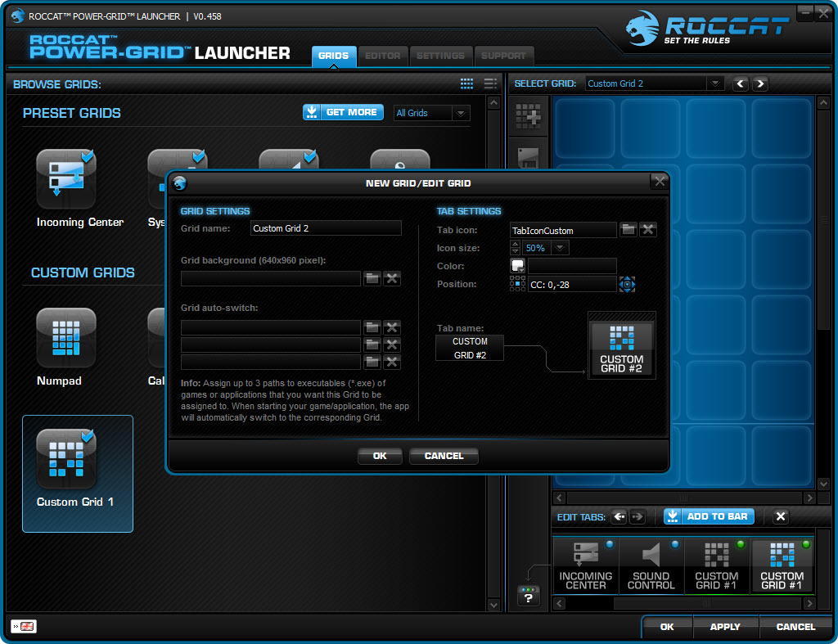Click the ADD TO BAR button
The width and height of the screenshot is (838, 644).
coord(709,516)
